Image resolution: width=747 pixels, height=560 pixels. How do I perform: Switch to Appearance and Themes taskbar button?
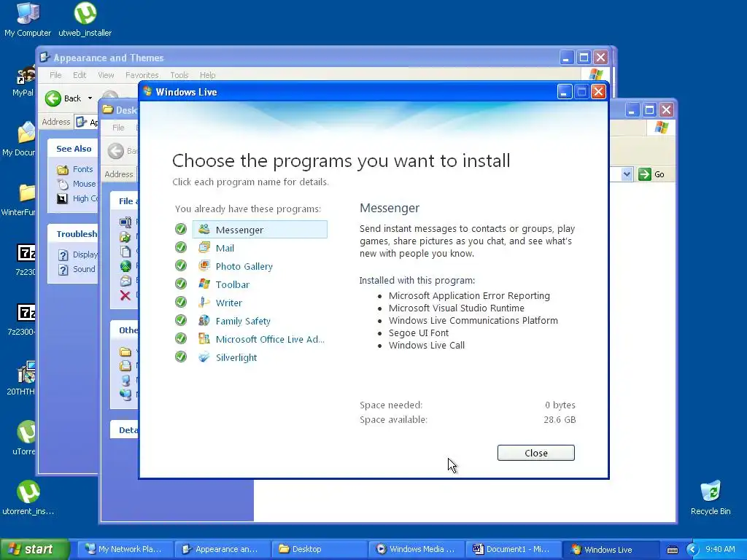222,549
